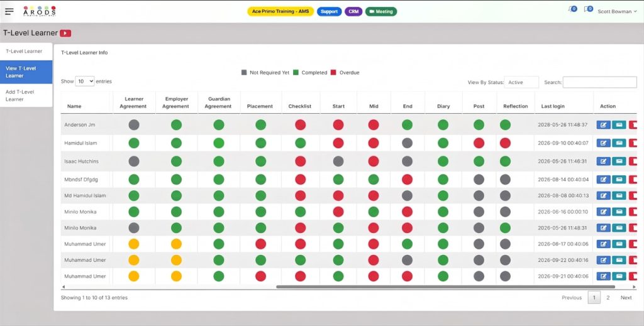Play the T-Level Learner YouTube video icon
This screenshot has height=326, width=644.
[65, 33]
